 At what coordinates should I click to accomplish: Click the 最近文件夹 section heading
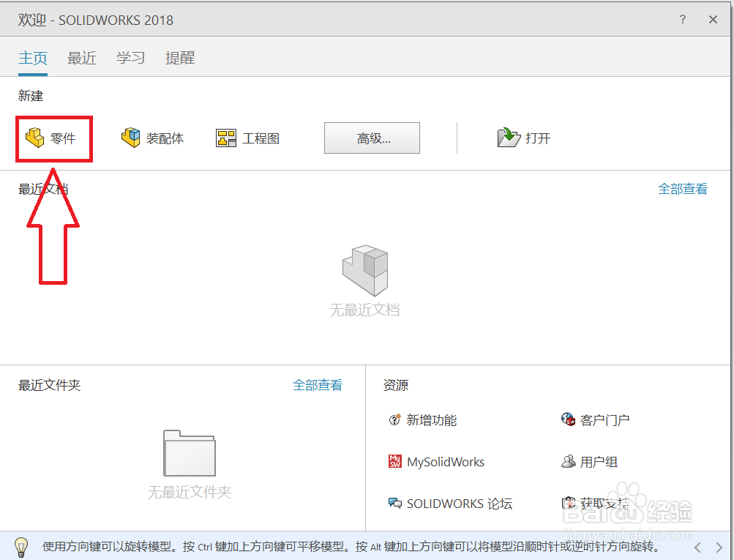[49, 385]
